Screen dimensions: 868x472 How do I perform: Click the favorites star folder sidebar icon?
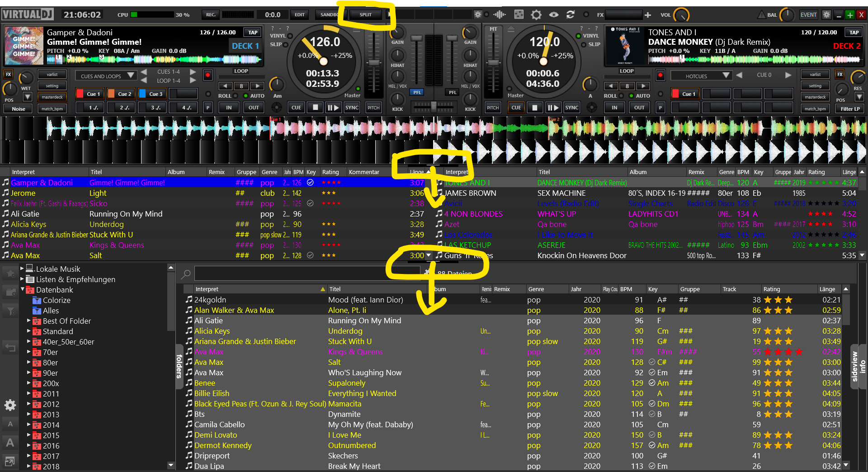click(10, 273)
